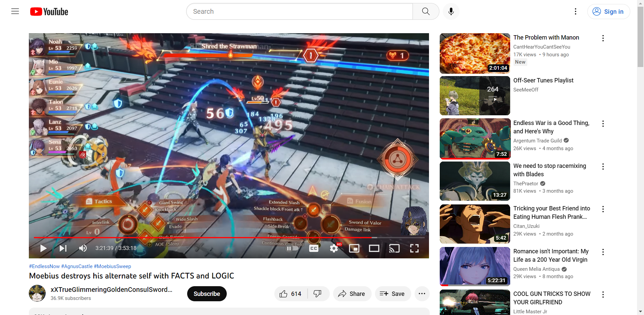This screenshot has height=315, width=644.
Task: Open options for Tricking your Best Friend
Action: coord(603,209)
